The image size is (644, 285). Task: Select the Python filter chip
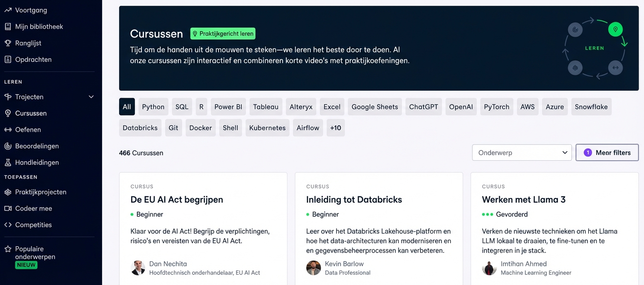[153, 106]
